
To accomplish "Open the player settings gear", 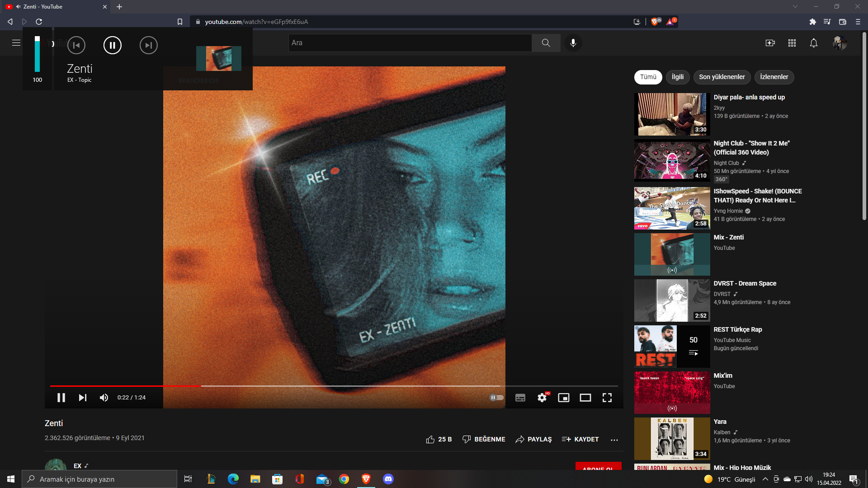I will point(542,398).
